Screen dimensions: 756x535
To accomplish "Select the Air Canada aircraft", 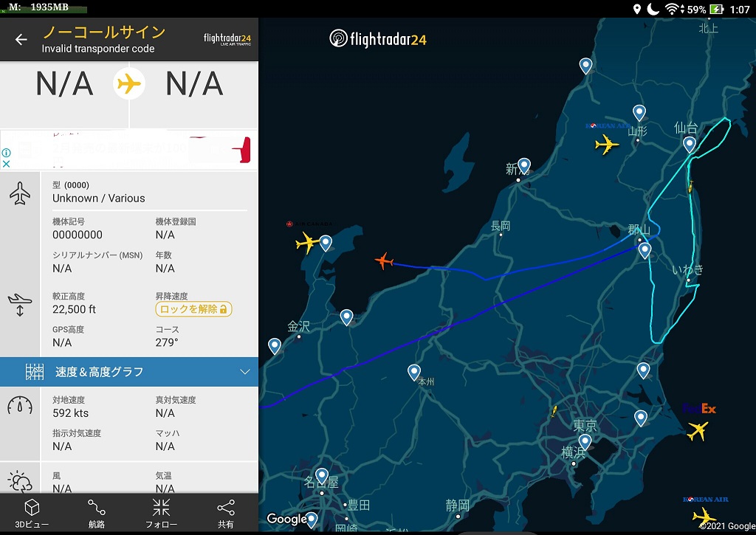I will (307, 242).
